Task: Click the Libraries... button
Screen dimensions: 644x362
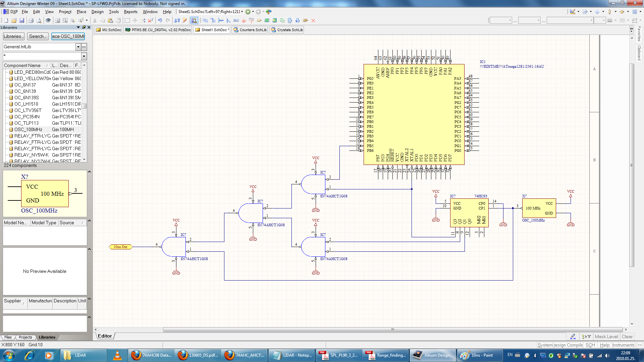Action: pyautogui.click(x=14, y=36)
